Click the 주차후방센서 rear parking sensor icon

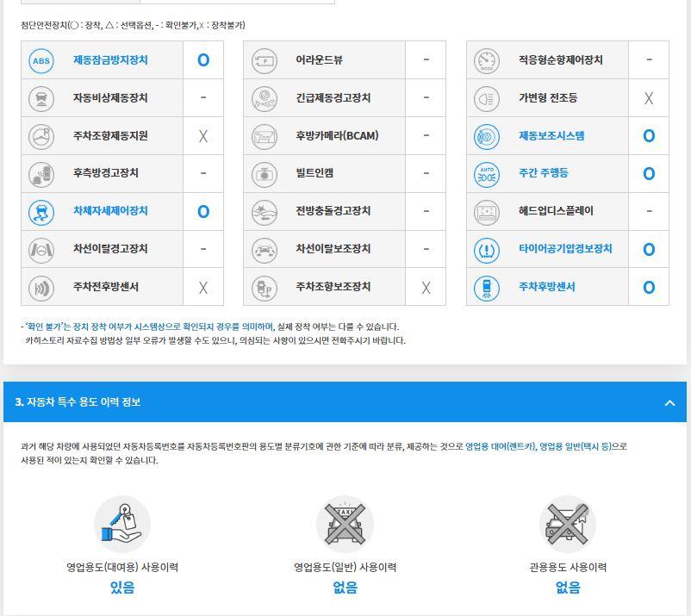coord(487,287)
